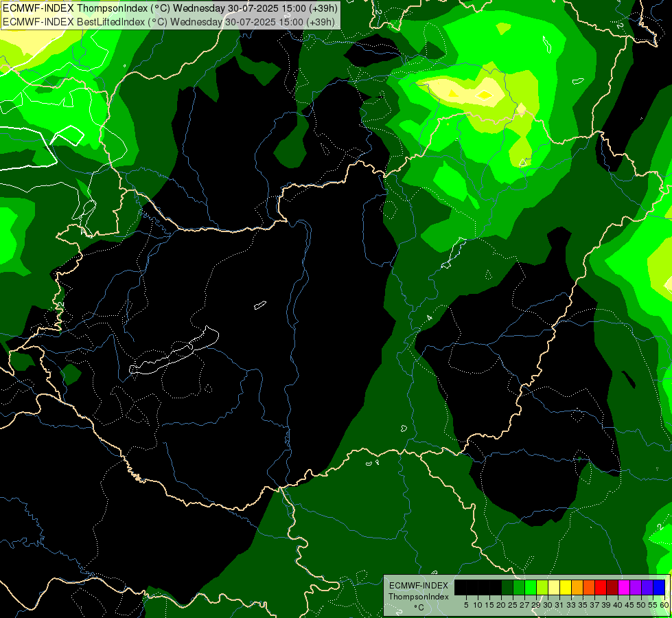The width and height of the screenshot is (672, 618).
Task: Click the '°C' unit label in legend
Action: click(419, 608)
